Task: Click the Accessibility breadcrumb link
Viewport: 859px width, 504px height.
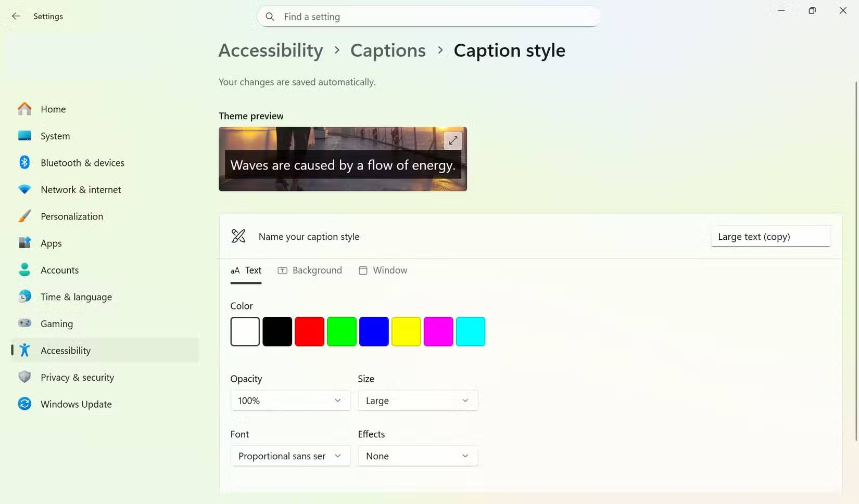Action: click(270, 50)
